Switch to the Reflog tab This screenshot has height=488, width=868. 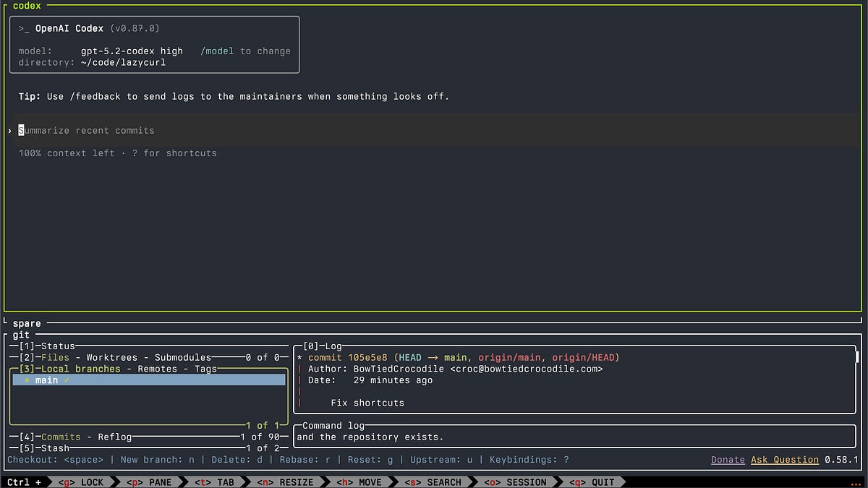tap(115, 437)
